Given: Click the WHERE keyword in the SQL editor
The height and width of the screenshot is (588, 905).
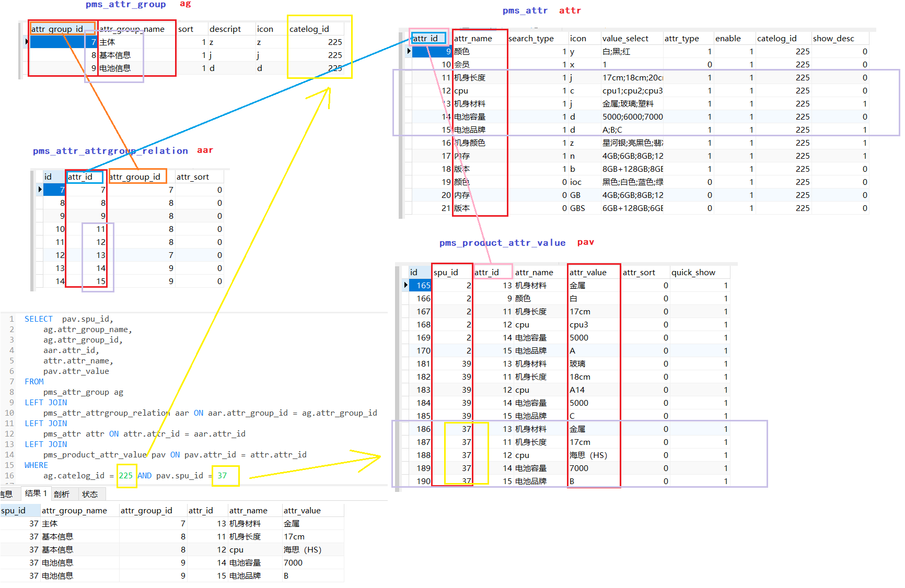Looking at the screenshot, I should click(36, 465).
